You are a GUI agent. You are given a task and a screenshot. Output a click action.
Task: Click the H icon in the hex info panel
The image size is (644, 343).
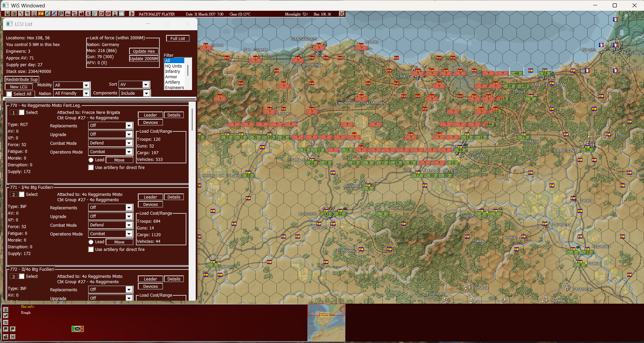(13, 337)
